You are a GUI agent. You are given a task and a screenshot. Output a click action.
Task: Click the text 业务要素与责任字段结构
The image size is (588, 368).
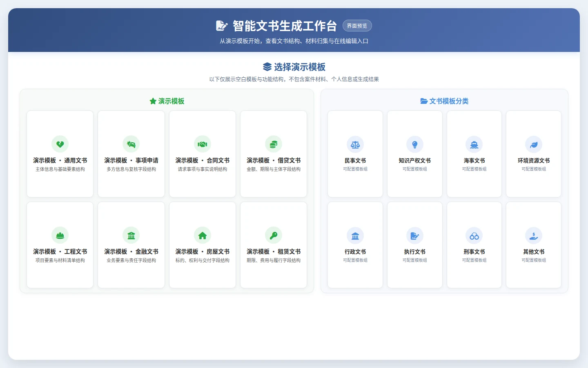point(131,260)
